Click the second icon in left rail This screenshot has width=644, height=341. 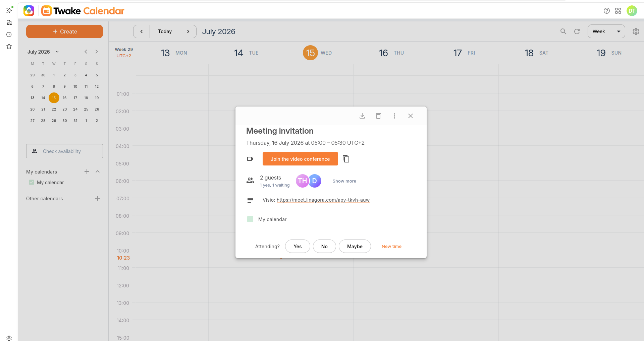(9, 22)
